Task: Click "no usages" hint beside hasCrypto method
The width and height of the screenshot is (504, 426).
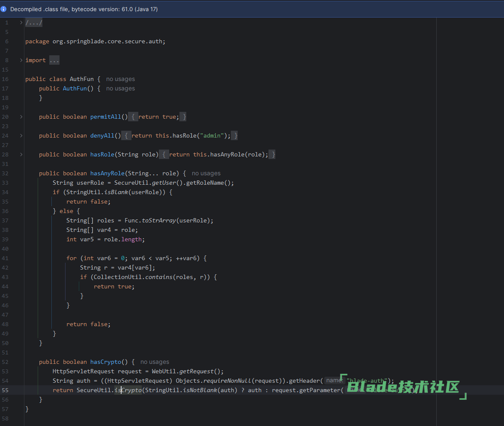Action: tap(155, 362)
